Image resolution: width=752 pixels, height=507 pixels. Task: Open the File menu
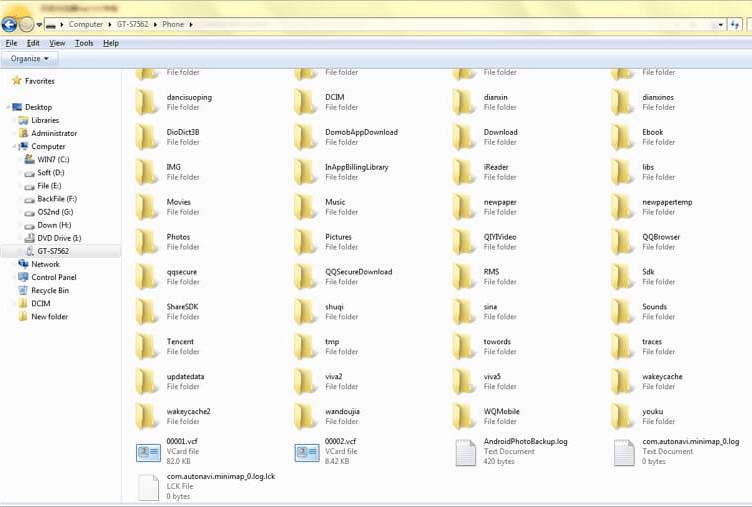coord(11,43)
